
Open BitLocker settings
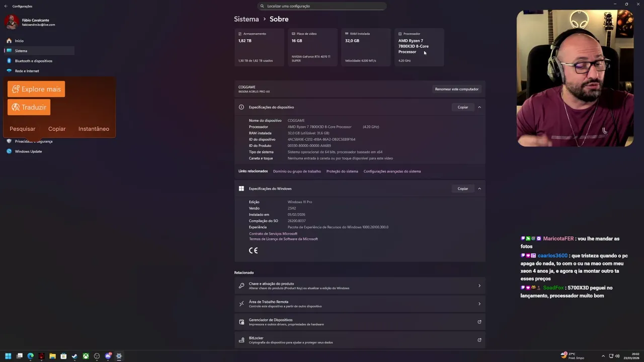[x=360, y=340]
